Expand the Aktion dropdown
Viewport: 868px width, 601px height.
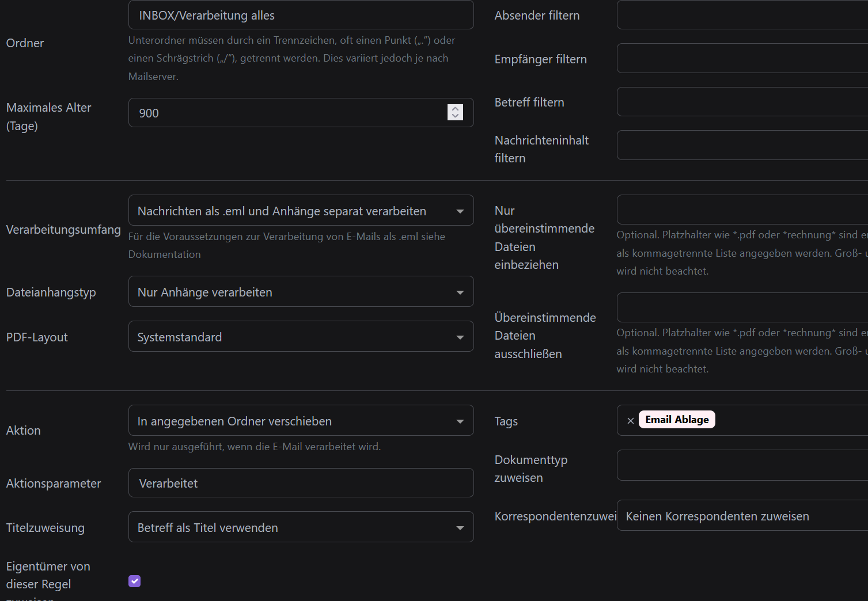[301, 421]
